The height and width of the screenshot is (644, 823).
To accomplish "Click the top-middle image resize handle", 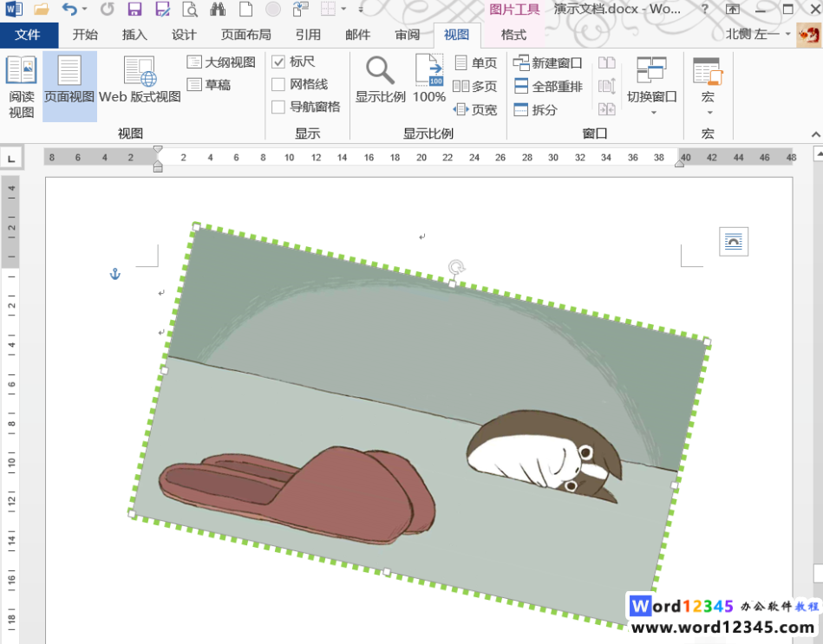I will click(453, 283).
